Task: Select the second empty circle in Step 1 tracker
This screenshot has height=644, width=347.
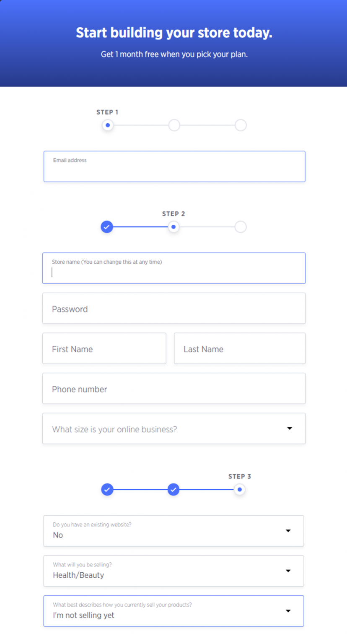Action: [x=174, y=125]
